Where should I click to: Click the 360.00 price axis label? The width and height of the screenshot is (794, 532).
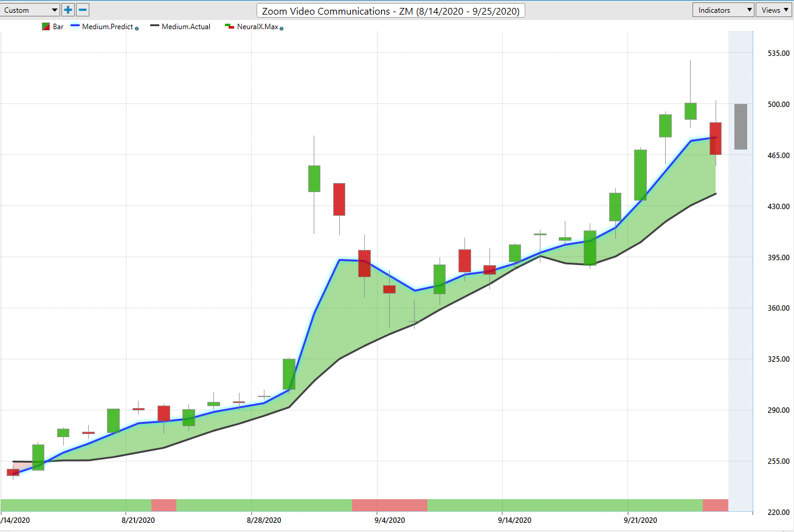pos(778,308)
